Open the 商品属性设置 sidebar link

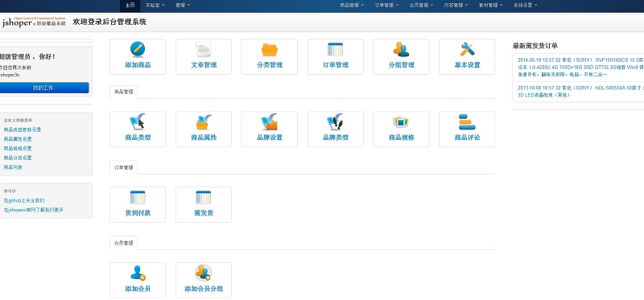pos(17,139)
